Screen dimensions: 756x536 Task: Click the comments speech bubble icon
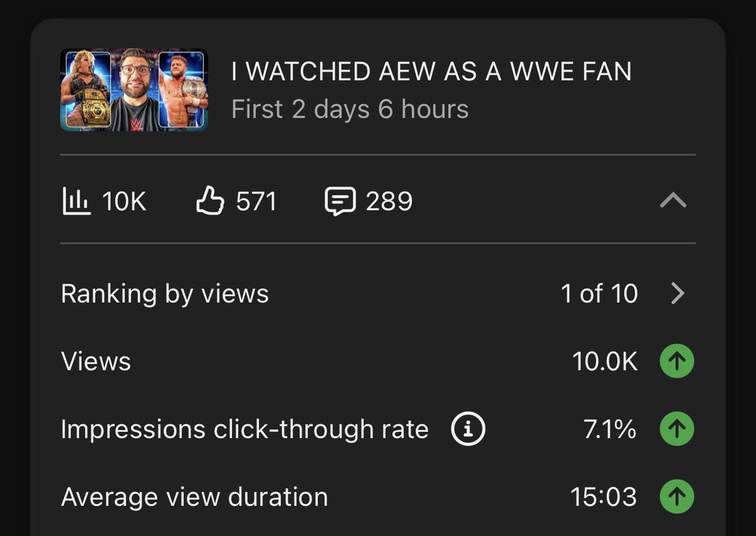[x=340, y=202]
